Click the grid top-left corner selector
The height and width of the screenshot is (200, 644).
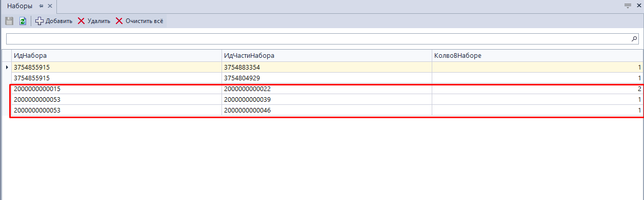tap(6, 55)
